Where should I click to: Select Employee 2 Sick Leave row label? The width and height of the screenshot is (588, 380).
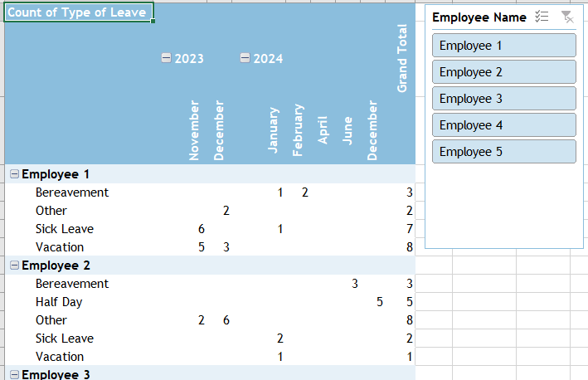tap(65, 339)
